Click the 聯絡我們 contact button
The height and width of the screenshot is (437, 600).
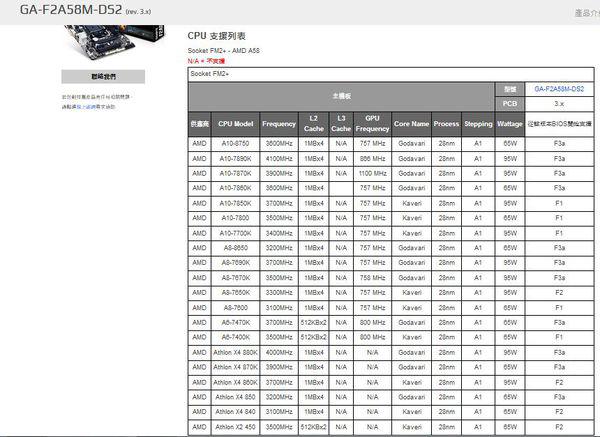click(x=103, y=76)
